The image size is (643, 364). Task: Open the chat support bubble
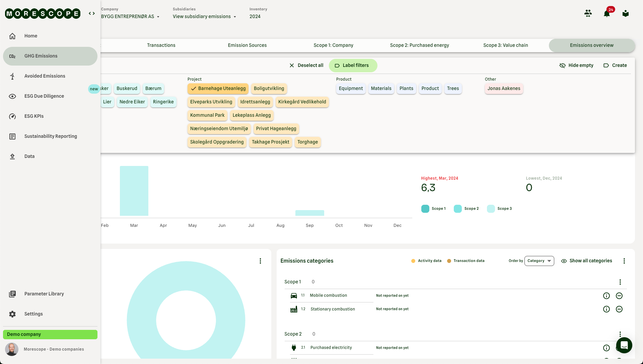tap(624, 345)
